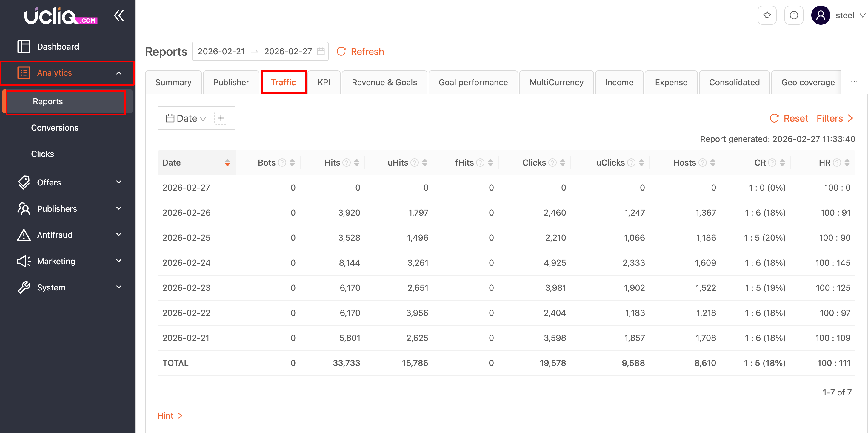Click the start date 2026-02-21 field
The image size is (868, 433).
point(221,51)
